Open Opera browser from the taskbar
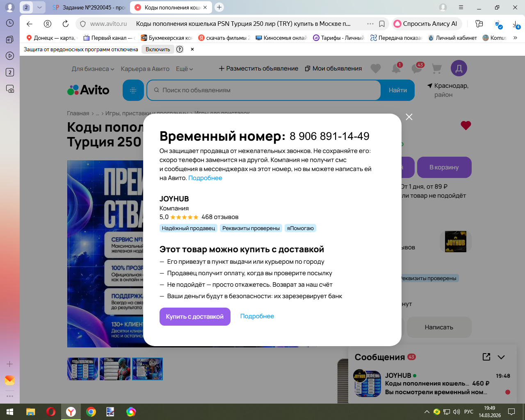This screenshot has width=525, height=420. 51,412
